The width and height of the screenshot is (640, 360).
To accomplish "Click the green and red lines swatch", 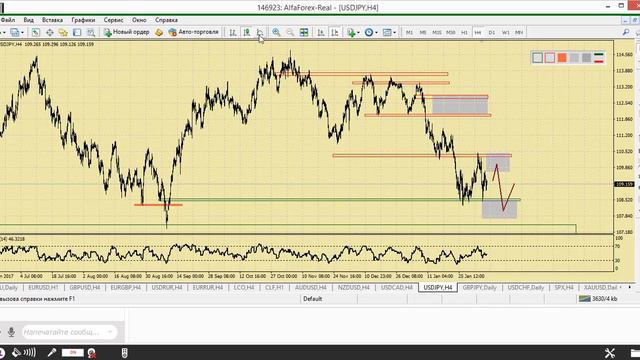I will click(599, 58).
